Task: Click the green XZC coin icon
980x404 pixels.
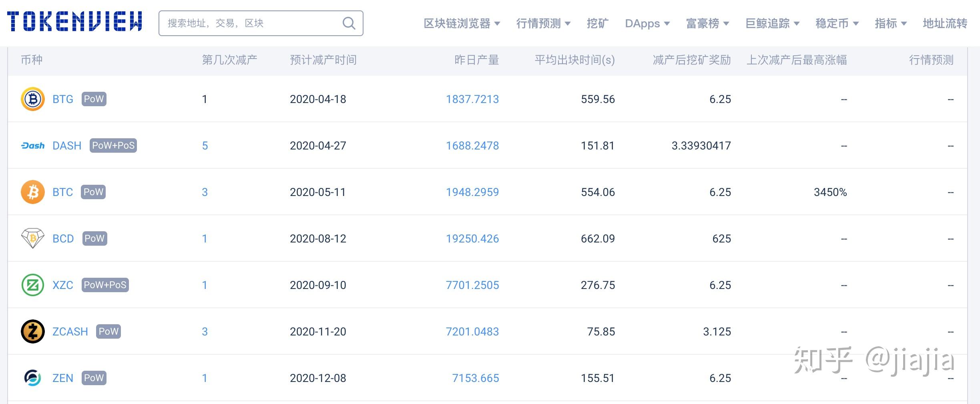Action: click(32, 285)
